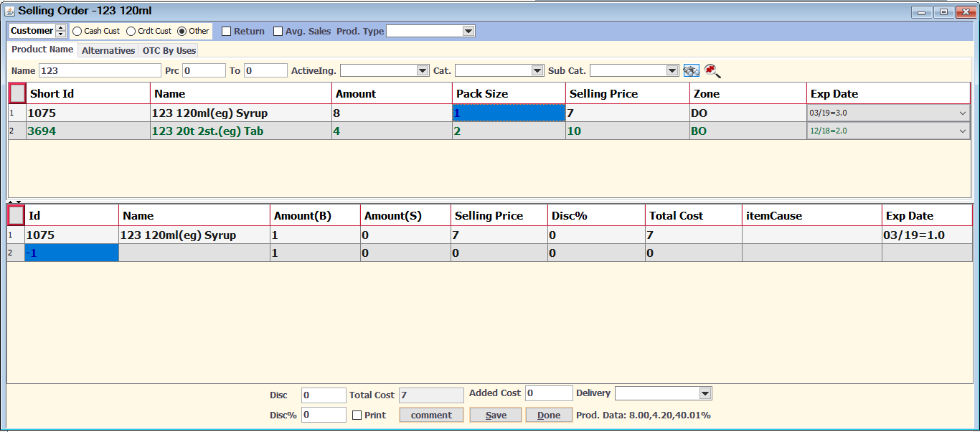Click highlighted Pack Size cell of Syrup
980x432 pixels.
509,113
